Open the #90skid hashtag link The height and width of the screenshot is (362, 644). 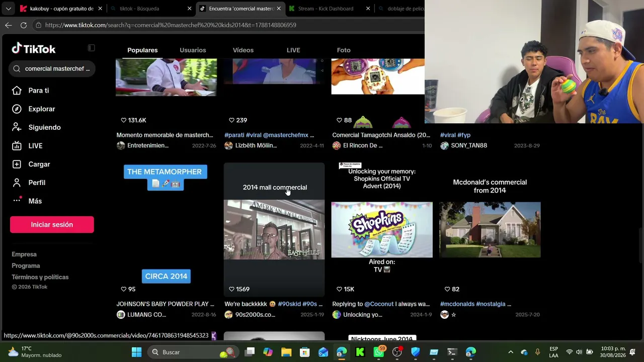point(289,304)
